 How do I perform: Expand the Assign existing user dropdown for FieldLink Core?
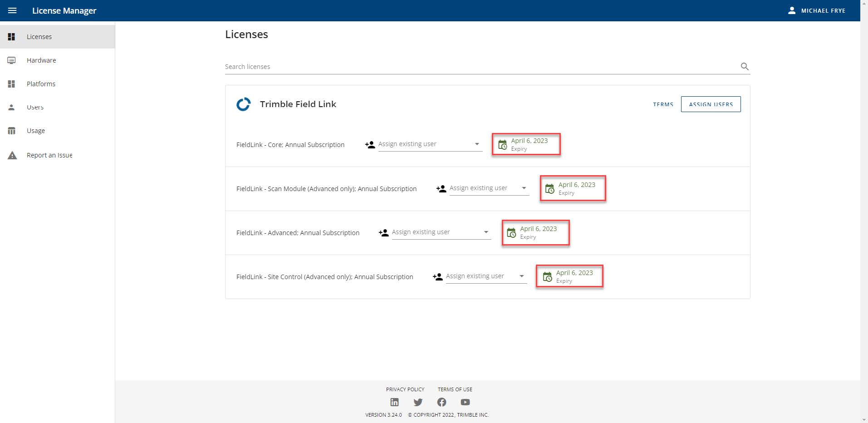pos(477,143)
